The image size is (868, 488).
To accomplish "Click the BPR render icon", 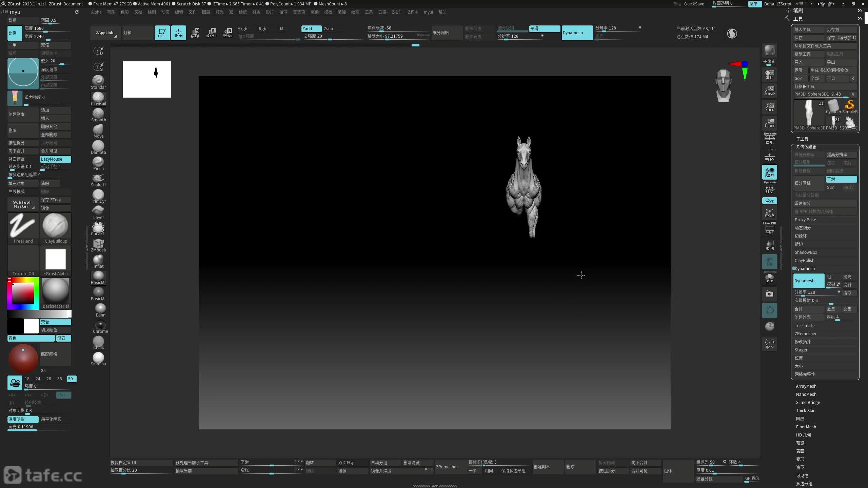I will point(769,50).
